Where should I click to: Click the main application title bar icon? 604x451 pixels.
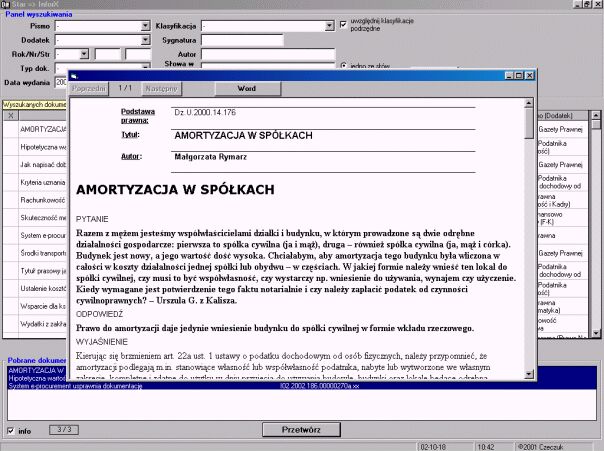pyautogui.click(x=5, y=4)
